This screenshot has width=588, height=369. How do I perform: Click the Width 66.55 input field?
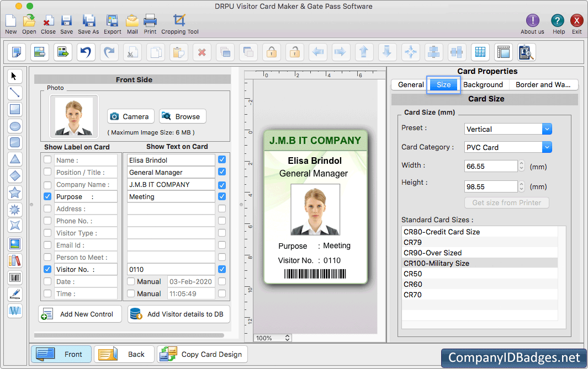491,167
